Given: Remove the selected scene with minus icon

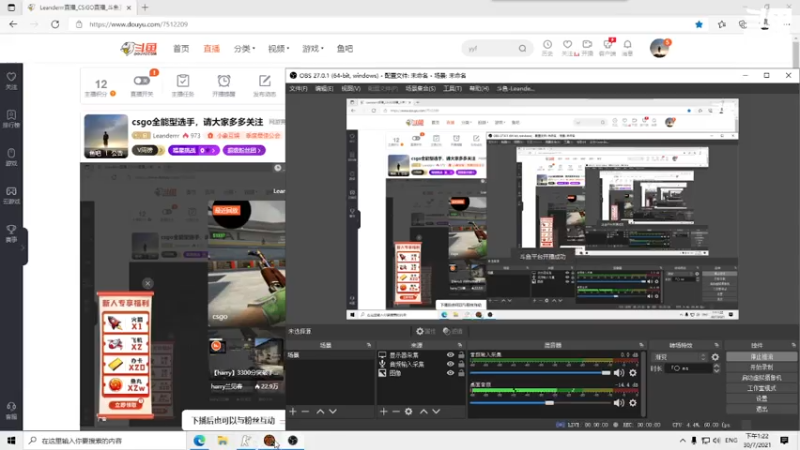Looking at the screenshot, I should tap(305, 411).
